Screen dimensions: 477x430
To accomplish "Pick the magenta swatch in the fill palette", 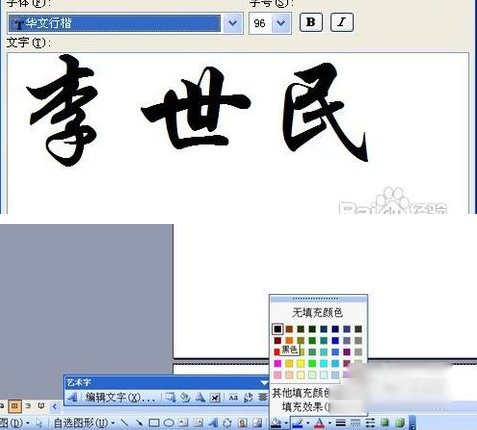I will coord(277,363).
